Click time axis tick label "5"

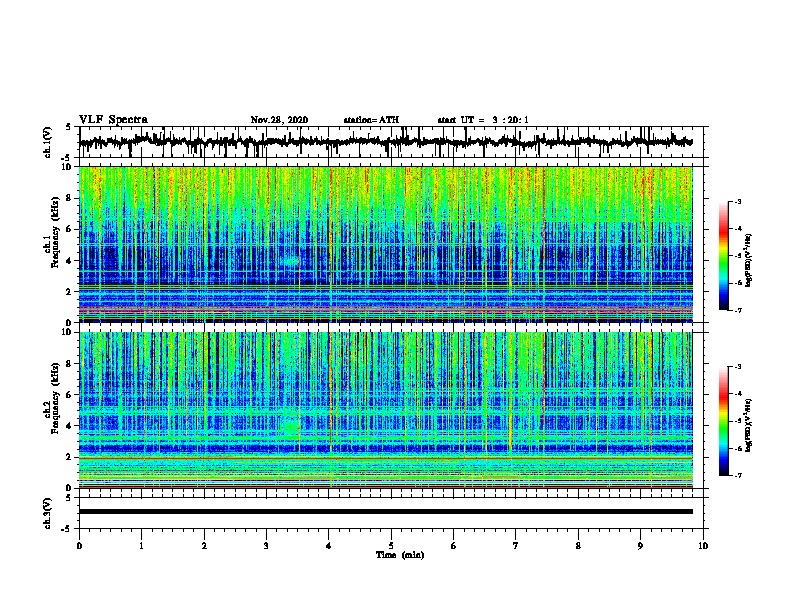tap(391, 545)
